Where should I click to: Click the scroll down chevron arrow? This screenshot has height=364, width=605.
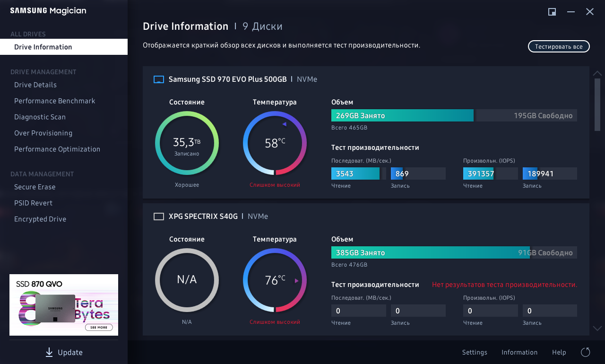point(597,328)
